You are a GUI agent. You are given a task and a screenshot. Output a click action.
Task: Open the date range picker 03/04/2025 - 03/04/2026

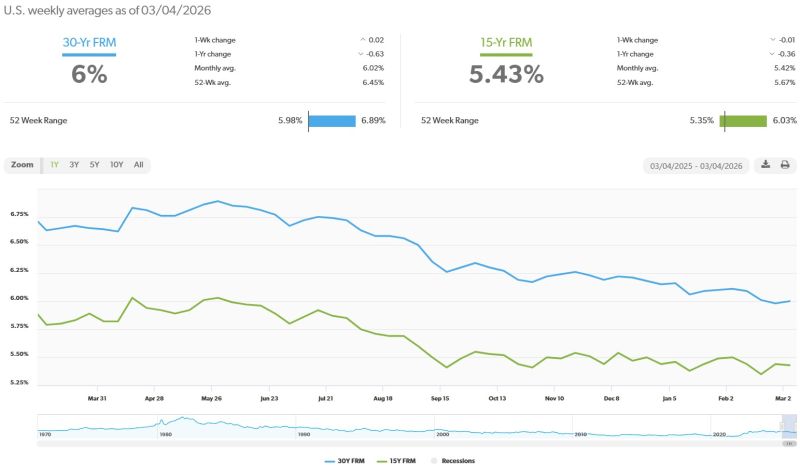696,165
